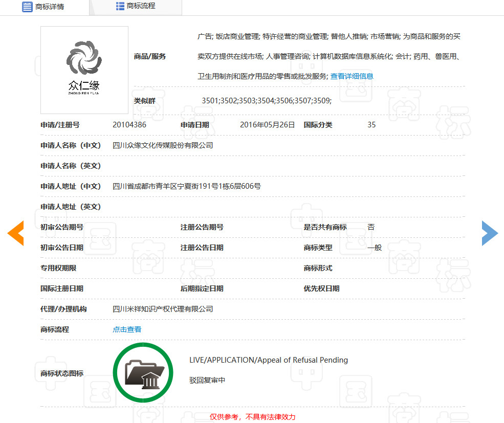This screenshot has height=423, width=504.
Task: Select registration number 20104386
Action: tap(129, 125)
